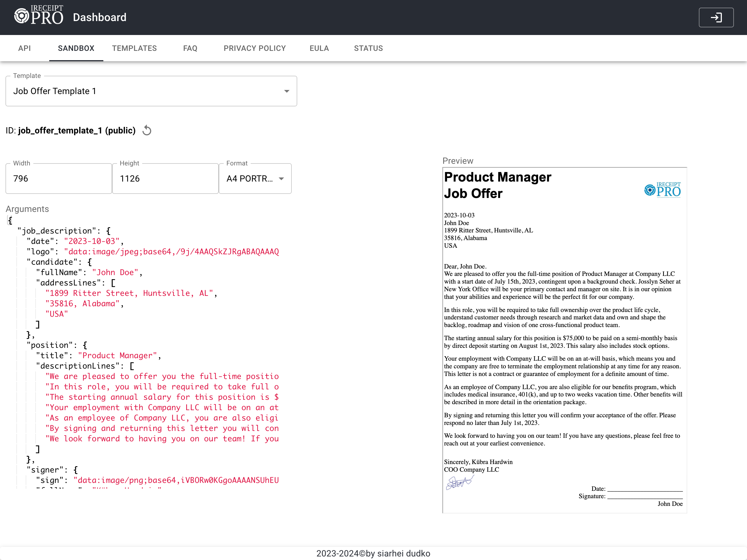Click JSON line "We are pleased to offer"

162,376
